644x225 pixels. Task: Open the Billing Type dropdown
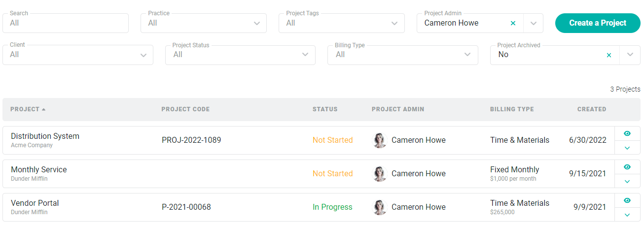[403, 55]
